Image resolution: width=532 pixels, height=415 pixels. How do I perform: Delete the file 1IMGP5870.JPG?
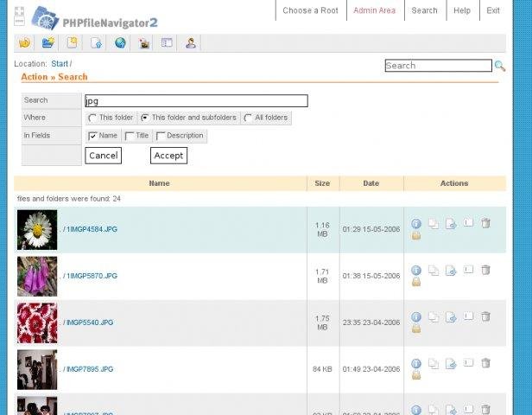[x=485, y=270]
